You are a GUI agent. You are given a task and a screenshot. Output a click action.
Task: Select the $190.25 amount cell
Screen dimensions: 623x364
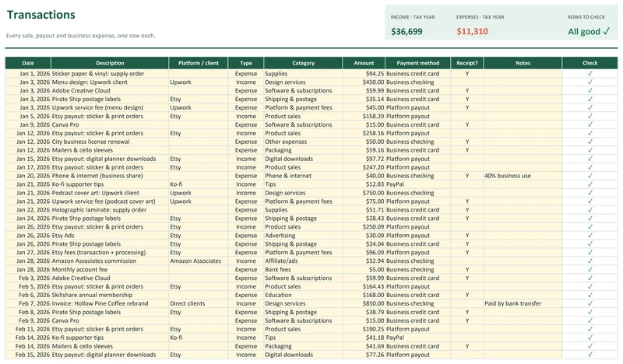pyautogui.click(x=364, y=329)
